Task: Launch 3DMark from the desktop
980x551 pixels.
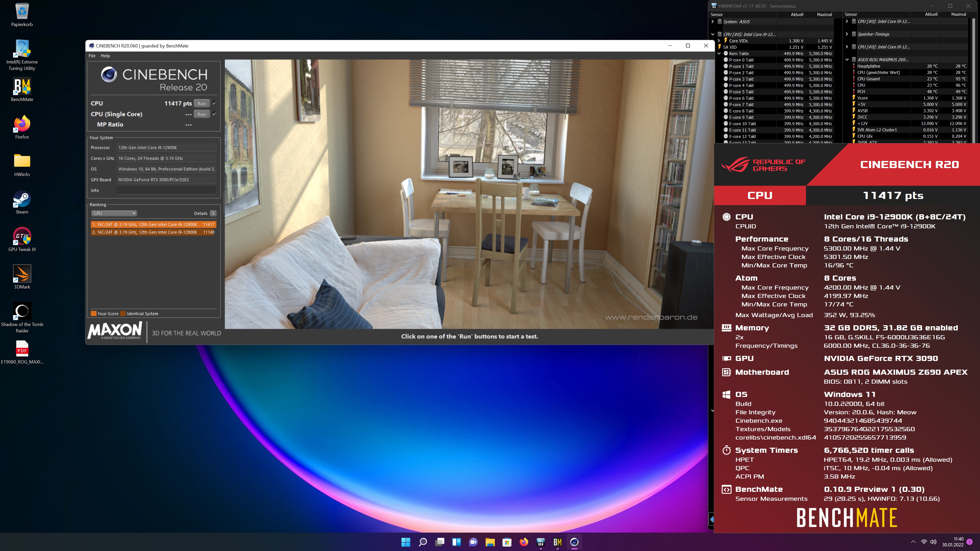Action: coord(22,277)
